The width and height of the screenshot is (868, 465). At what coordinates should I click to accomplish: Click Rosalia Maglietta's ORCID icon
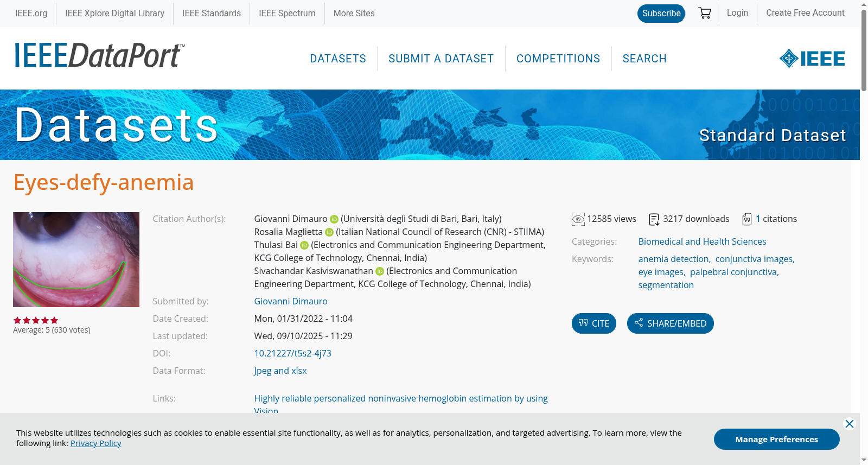[x=329, y=232]
